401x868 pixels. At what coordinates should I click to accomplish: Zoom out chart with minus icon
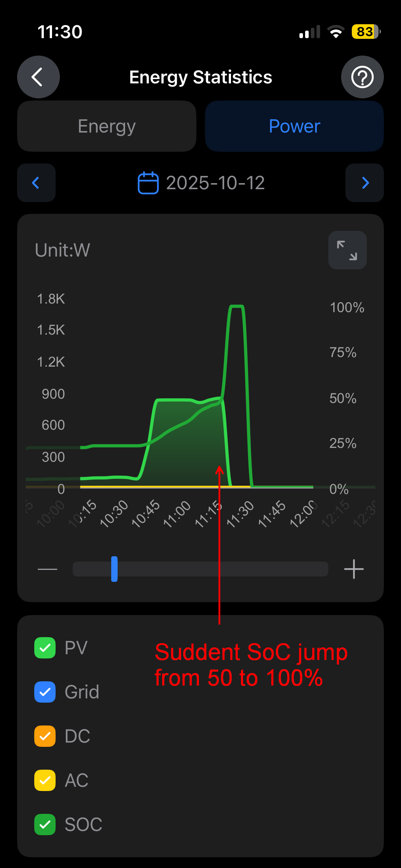tap(47, 569)
